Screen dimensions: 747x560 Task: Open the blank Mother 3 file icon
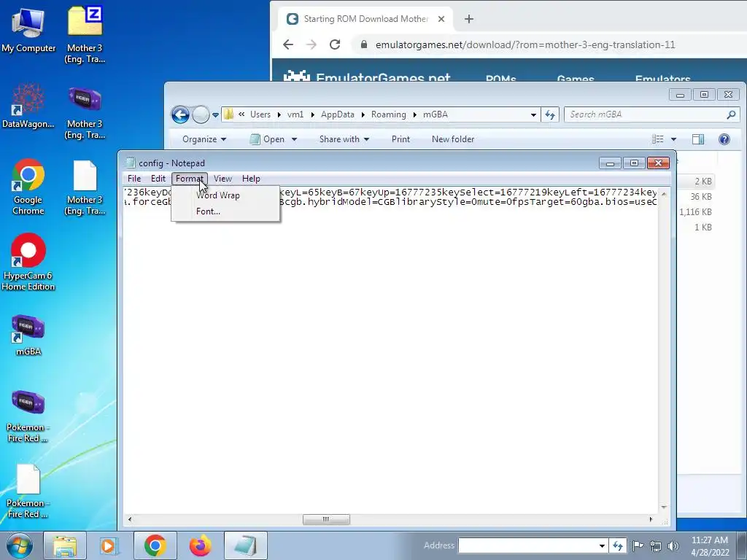[x=85, y=187]
